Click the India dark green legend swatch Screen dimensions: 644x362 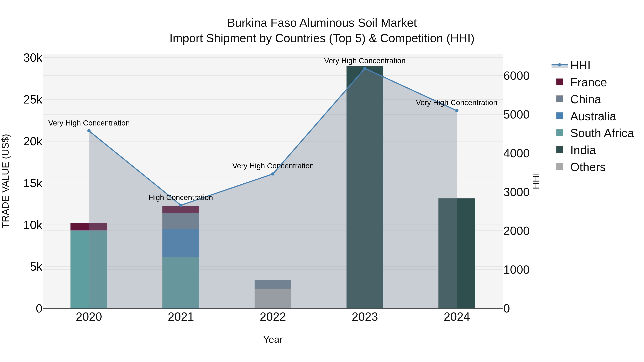(x=560, y=150)
